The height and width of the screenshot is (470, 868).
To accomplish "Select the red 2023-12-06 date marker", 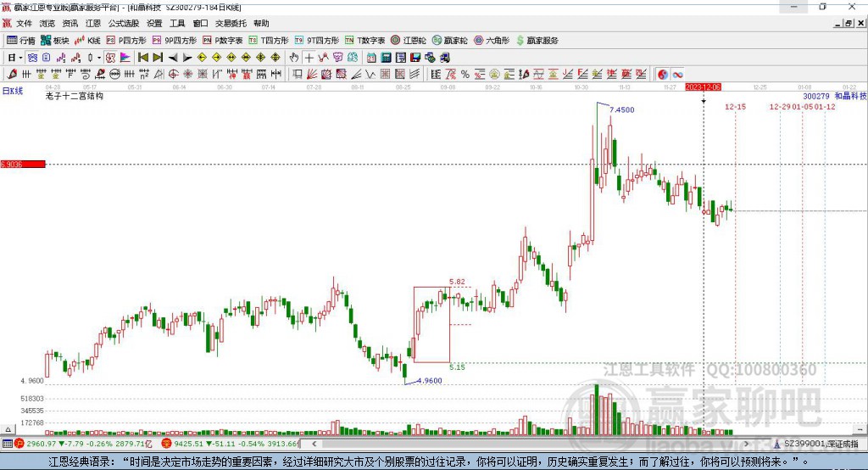I will coord(703,87).
